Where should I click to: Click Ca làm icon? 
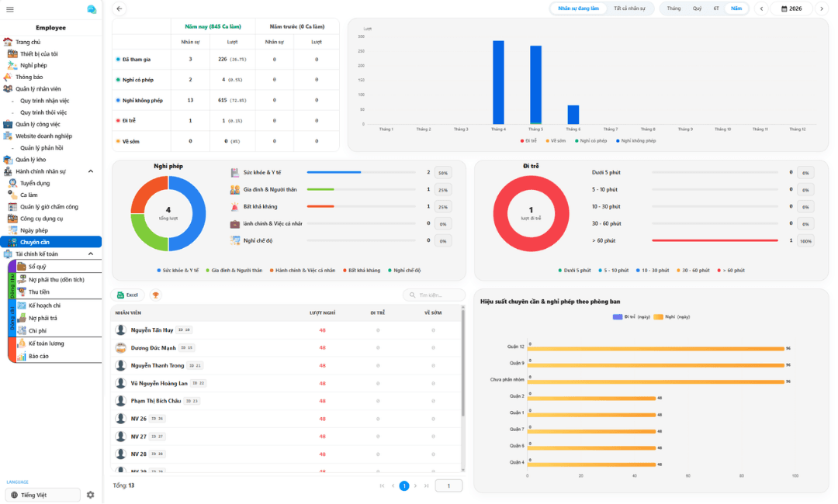click(12, 195)
